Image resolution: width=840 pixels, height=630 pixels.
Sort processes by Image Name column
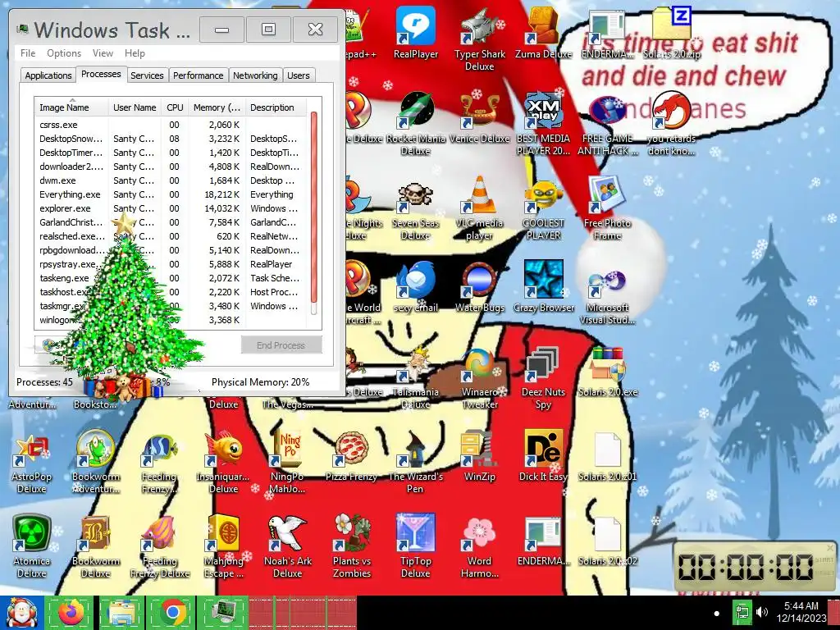tap(72, 107)
